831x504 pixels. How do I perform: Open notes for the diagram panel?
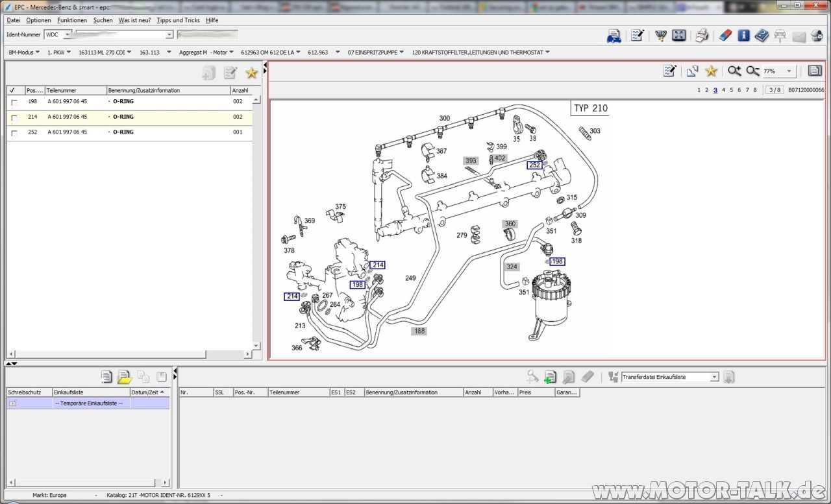670,71
